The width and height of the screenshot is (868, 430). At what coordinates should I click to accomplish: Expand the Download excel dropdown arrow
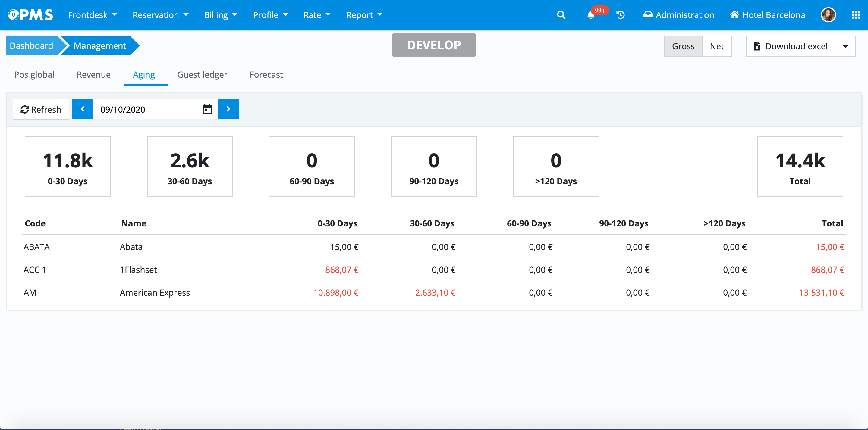(845, 46)
